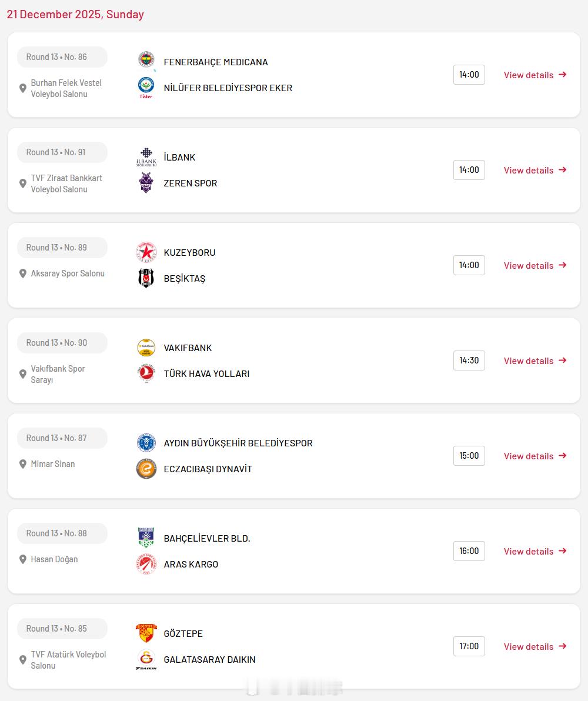Click the Galatasaray Daikin logo
Screen dimensions: 588x701
coord(146,659)
